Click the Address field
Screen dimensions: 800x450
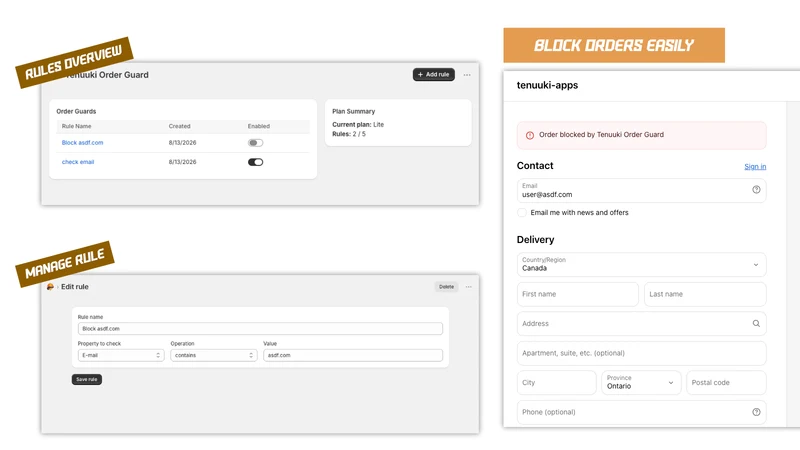pos(641,323)
